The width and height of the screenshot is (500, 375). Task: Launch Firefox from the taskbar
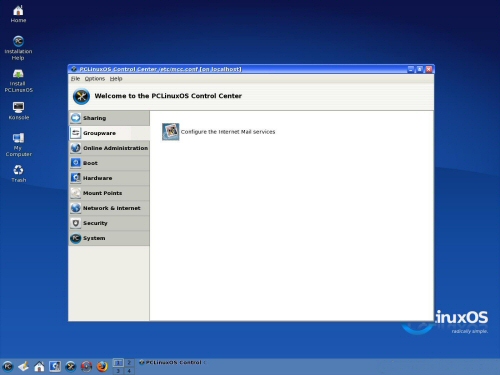point(102,367)
